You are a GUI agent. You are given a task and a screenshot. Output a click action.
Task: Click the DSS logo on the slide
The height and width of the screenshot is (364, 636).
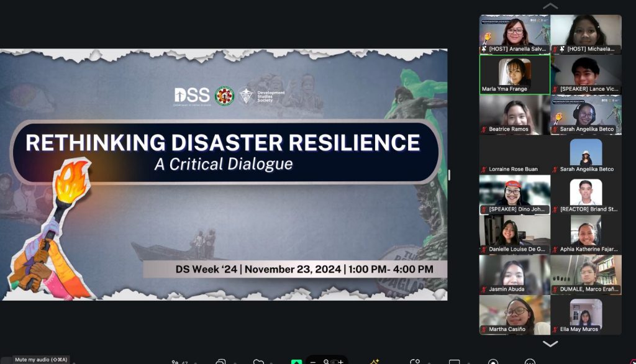click(192, 96)
